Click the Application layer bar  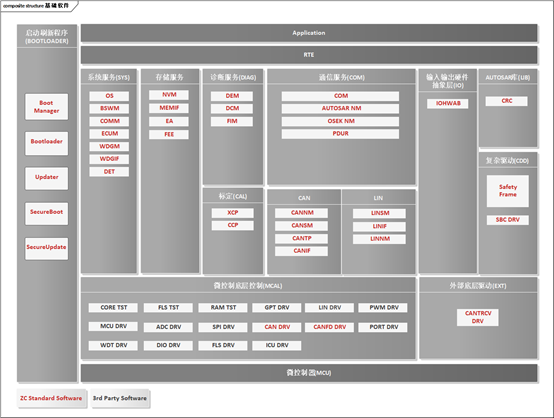(309, 33)
